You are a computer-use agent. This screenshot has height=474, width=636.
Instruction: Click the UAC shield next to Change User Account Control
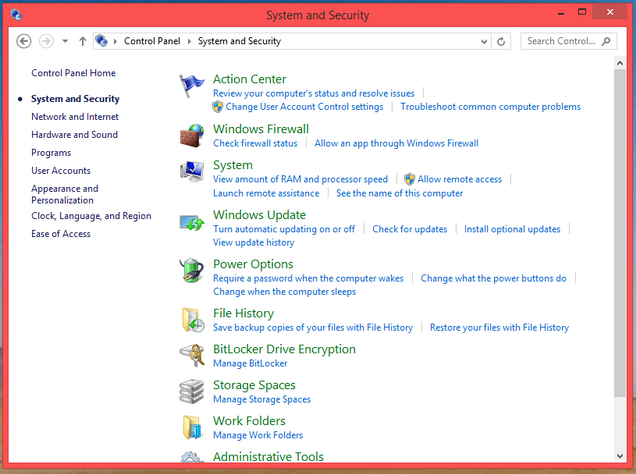pos(218,107)
